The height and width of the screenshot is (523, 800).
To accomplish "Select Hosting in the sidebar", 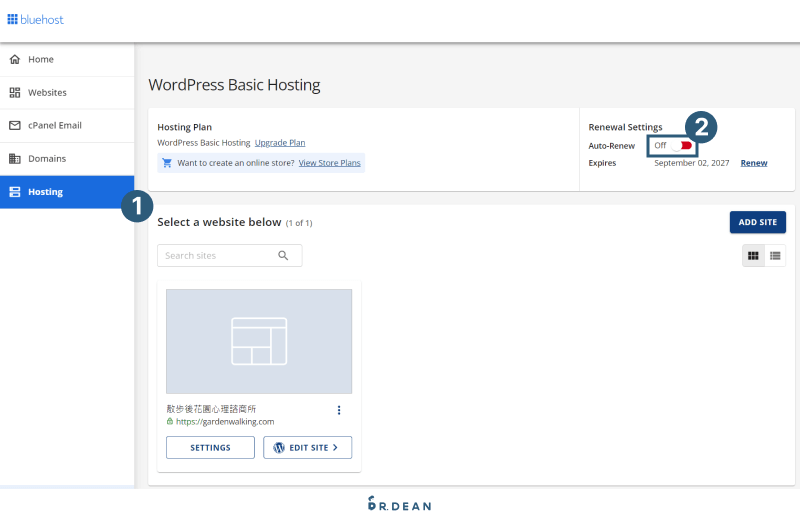I will (67, 192).
